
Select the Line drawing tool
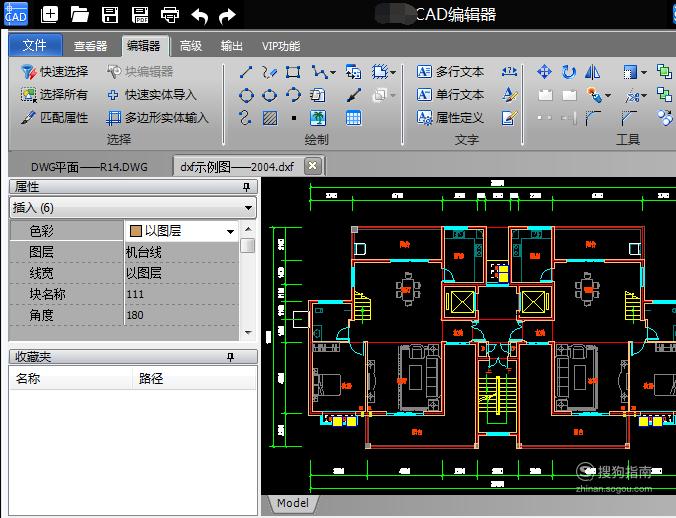246,72
